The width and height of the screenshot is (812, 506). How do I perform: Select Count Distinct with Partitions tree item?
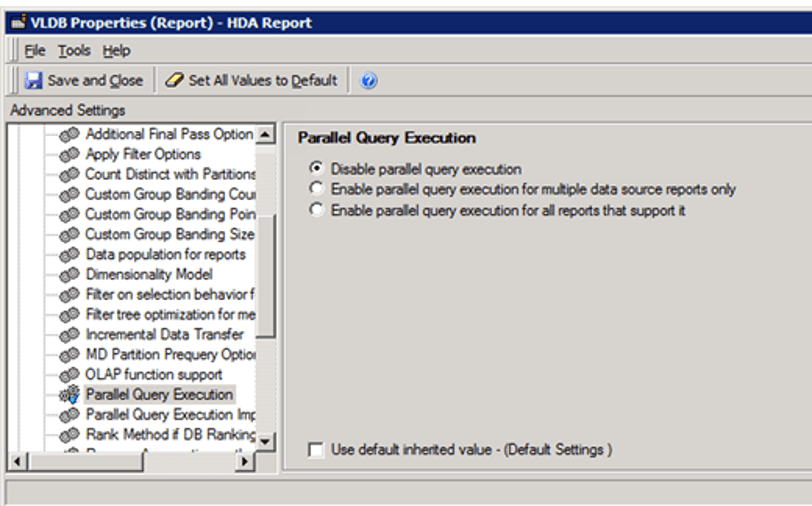tap(170, 175)
